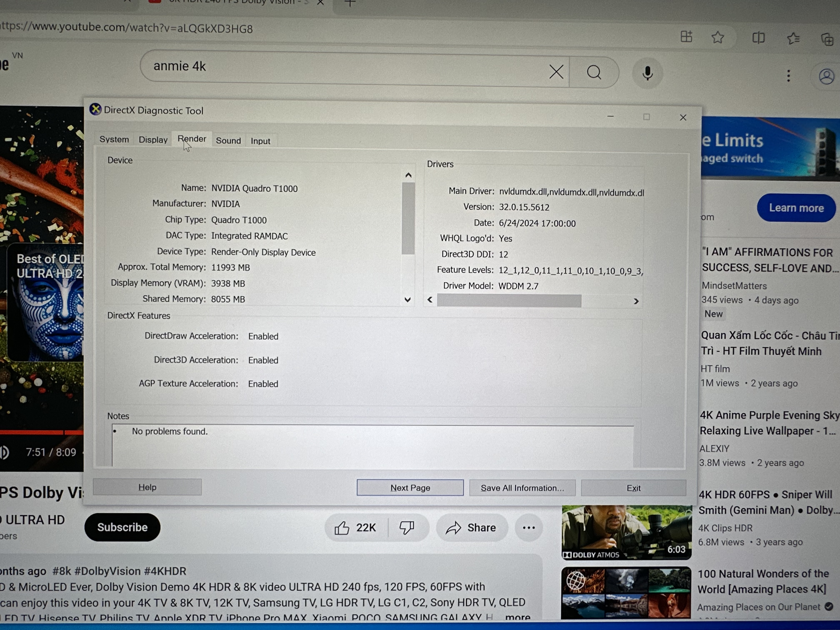This screenshot has width=840, height=630.
Task: Open 100 Natural Wonders of the World title
Action: tap(763, 581)
